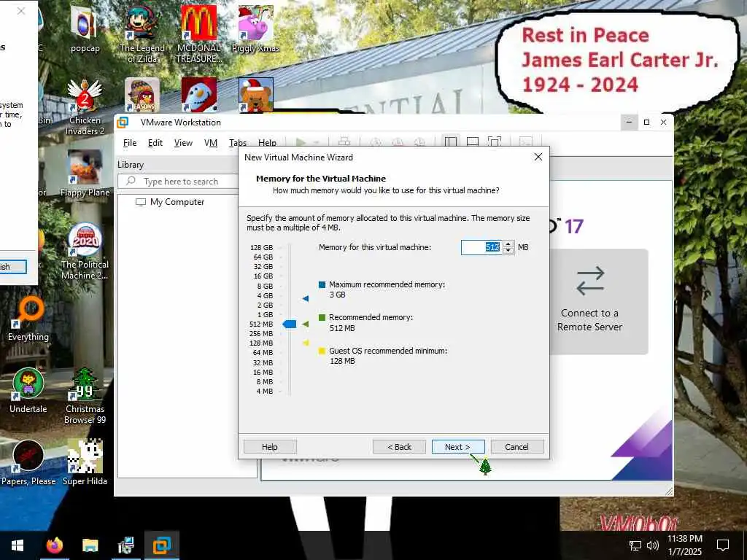Image resolution: width=747 pixels, height=560 pixels.
Task: Click the yellow guest OS minimum marker
Action: tap(306, 343)
